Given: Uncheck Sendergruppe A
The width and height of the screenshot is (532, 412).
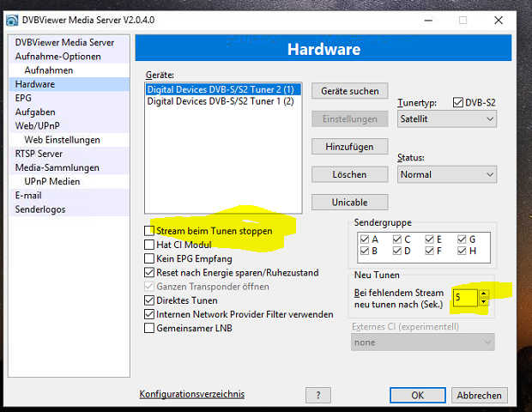Looking at the screenshot, I should [x=365, y=239].
